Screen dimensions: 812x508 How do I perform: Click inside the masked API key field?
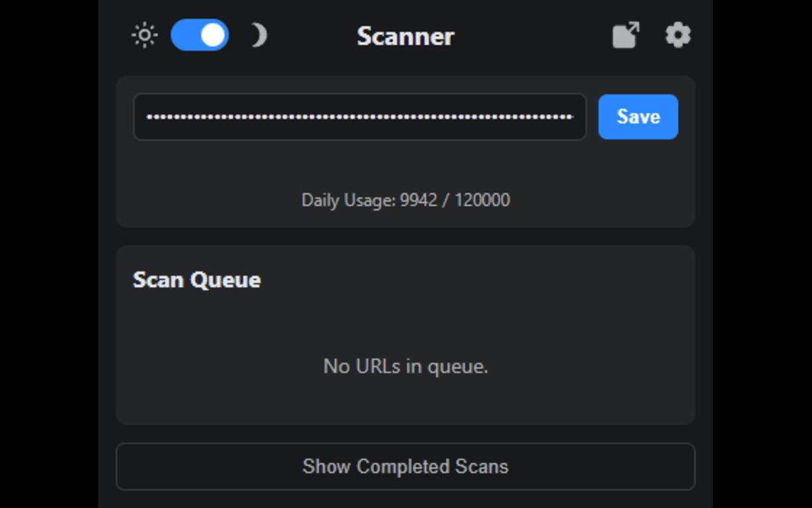pos(360,117)
